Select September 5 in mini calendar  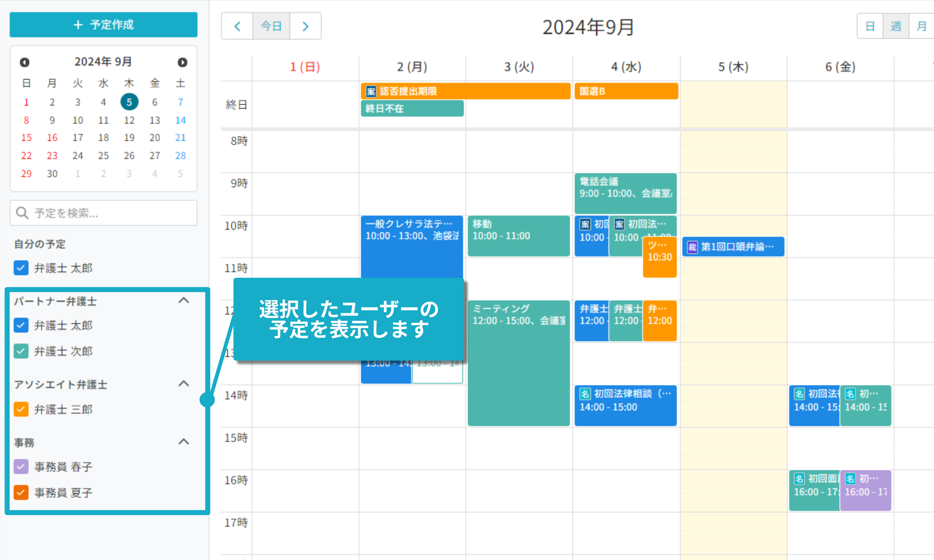point(129,102)
